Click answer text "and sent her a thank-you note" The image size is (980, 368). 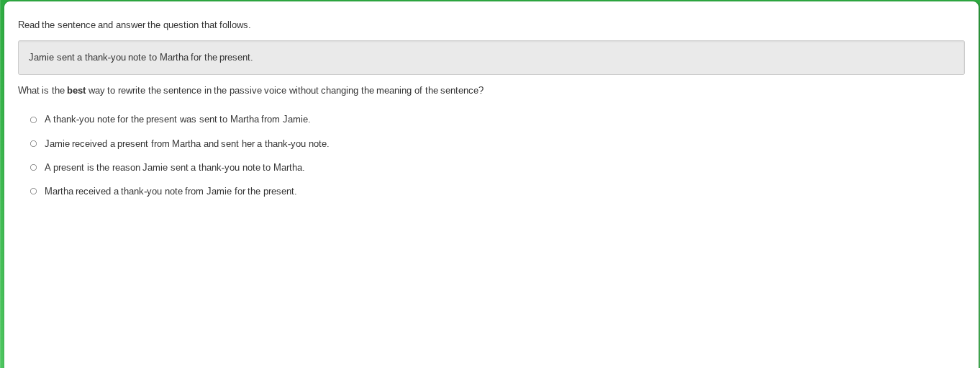tap(266, 144)
